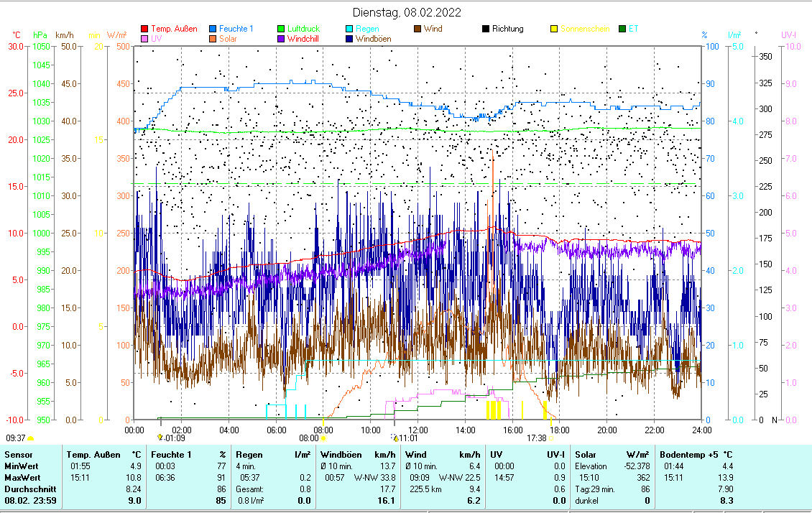This screenshot has width=812, height=513.
Task: Click the 08.02. 23:59 timestamp in table
Action: tap(29, 501)
